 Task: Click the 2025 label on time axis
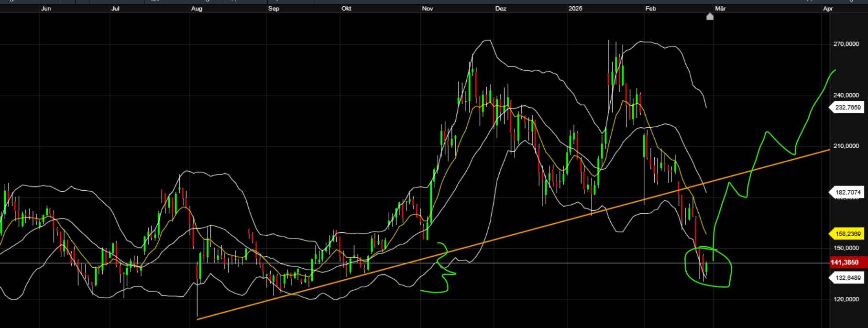tap(575, 9)
